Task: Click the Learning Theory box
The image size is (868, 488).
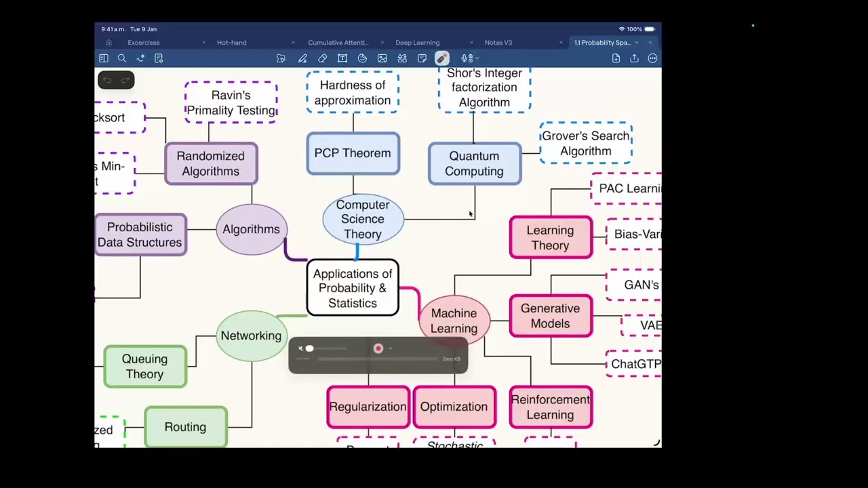Action: tap(551, 238)
